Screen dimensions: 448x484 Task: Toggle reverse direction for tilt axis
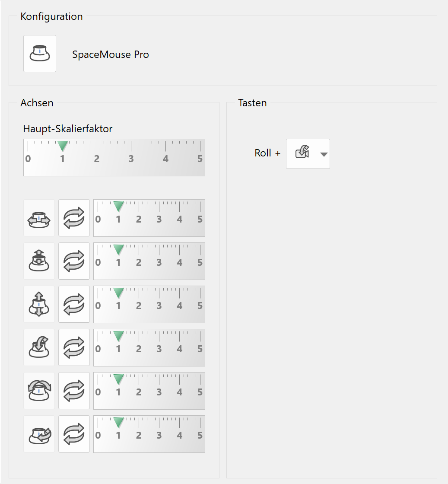pyautogui.click(x=74, y=391)
